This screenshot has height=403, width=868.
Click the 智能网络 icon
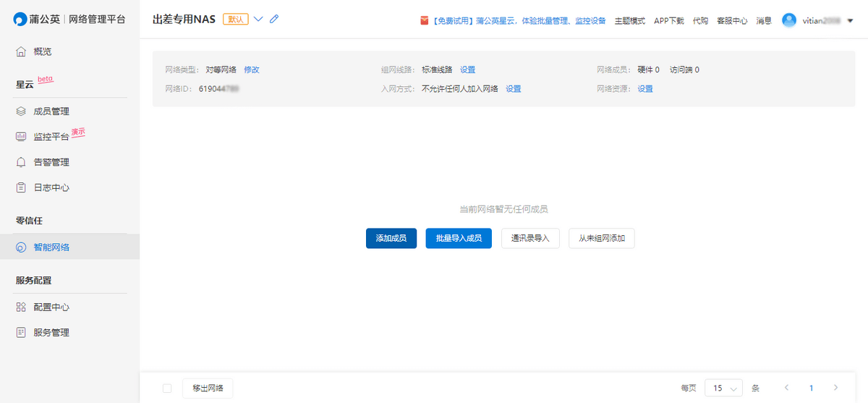[x=21, y=247]
